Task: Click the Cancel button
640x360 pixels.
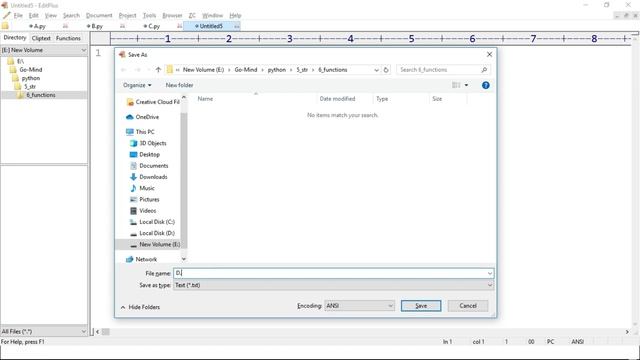Action: click(468, 306)
